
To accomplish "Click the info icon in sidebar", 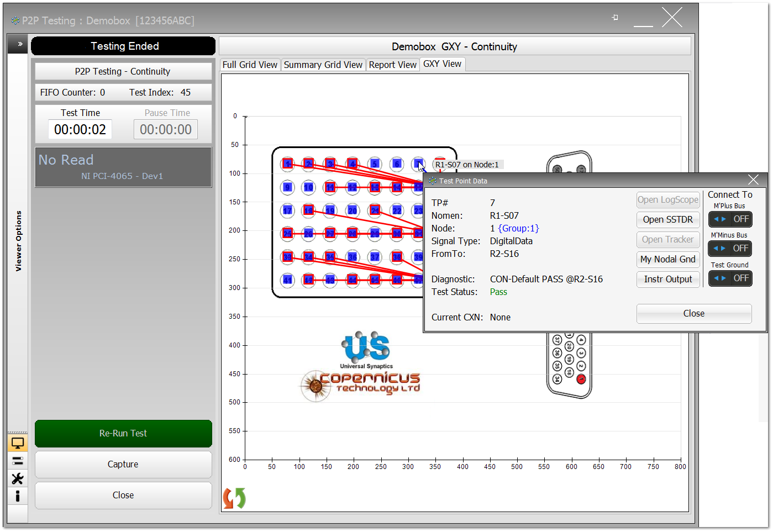I will pyautogui.click(x=18, y=496).
